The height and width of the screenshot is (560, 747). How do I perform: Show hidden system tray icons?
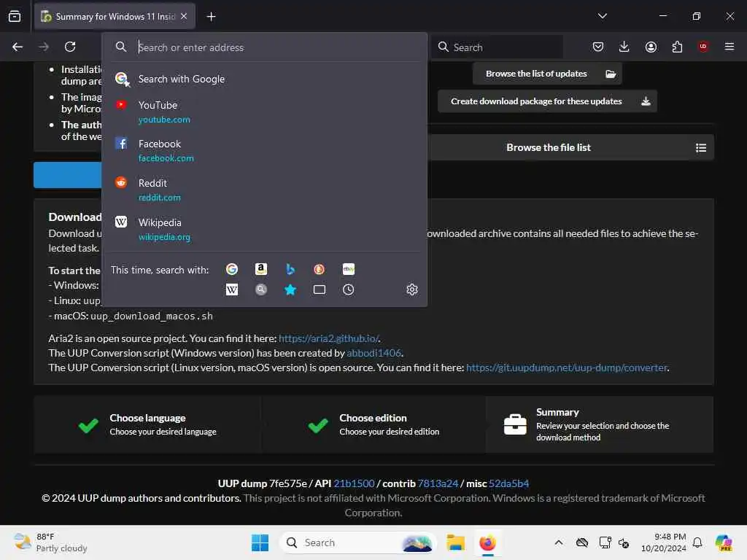tap(559, 542)
